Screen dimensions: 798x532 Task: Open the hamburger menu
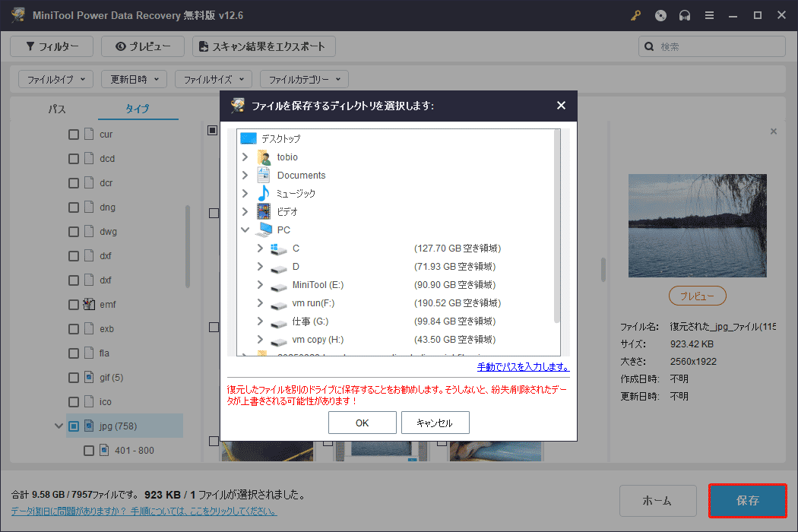click(709, 14)
